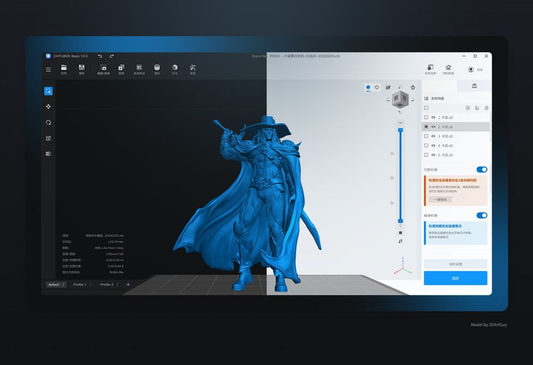
Task: Turn off the lower detection toggle switch
Action: coord(482,215)
